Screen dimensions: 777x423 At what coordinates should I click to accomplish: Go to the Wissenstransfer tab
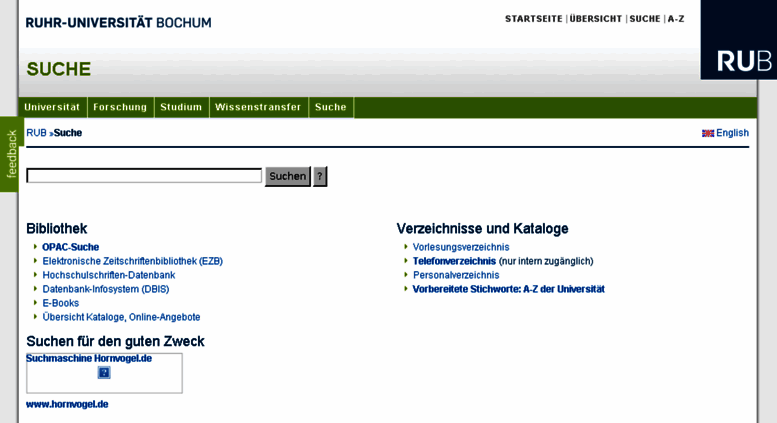click(258, 107)
